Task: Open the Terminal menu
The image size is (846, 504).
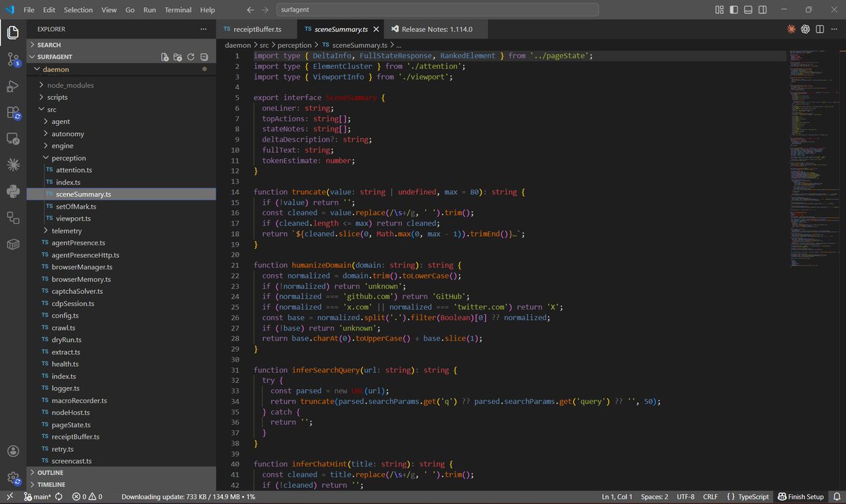Action: [x=178, y=10]
